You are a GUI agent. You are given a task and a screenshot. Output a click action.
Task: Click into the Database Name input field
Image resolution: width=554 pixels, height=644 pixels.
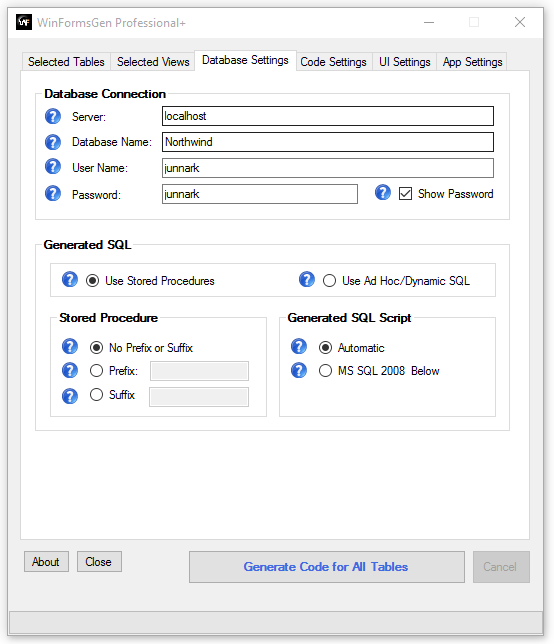(328, 142)
